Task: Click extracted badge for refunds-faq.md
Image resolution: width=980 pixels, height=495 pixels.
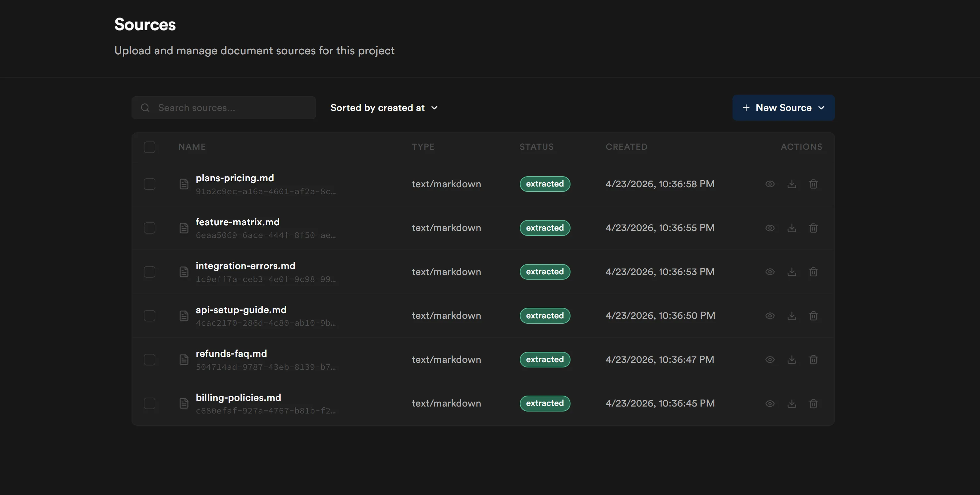Action: 545,359
